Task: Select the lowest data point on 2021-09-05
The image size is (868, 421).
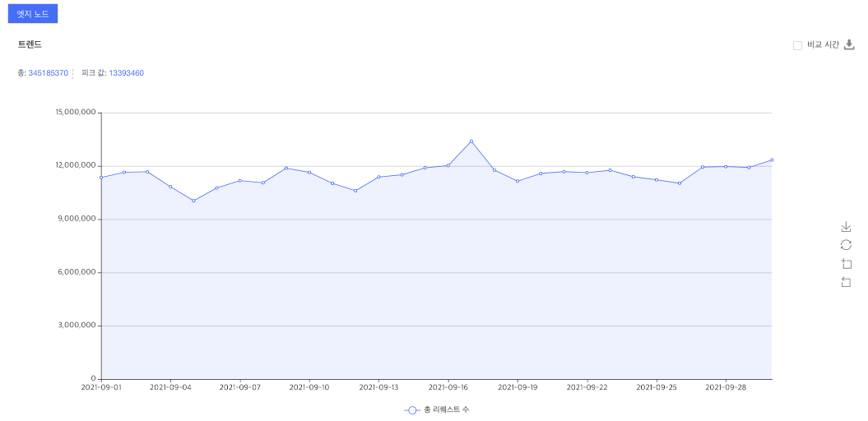Action: coord(193,201)
